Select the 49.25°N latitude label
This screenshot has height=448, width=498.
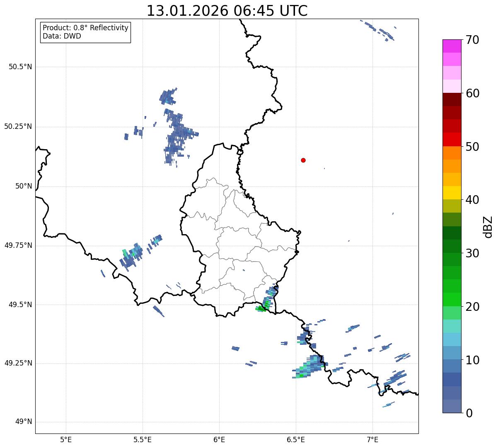[18, 363]
